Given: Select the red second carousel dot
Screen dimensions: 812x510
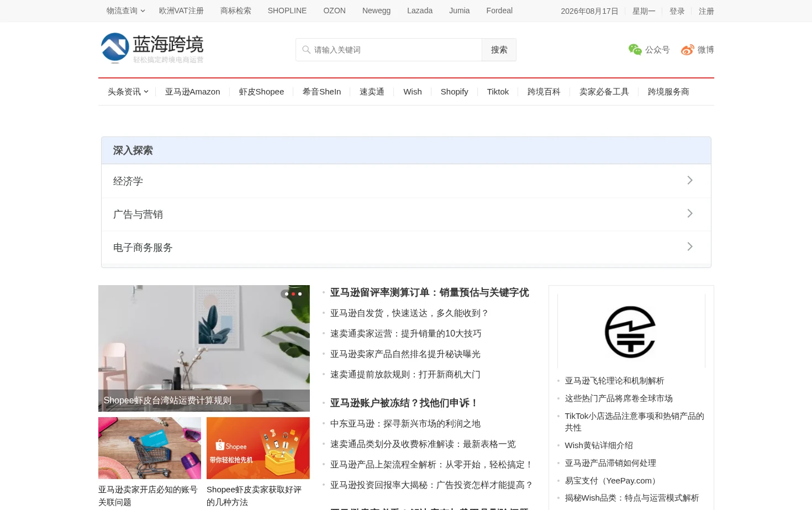Looking at the screenshot, I should tap(293, 294).
